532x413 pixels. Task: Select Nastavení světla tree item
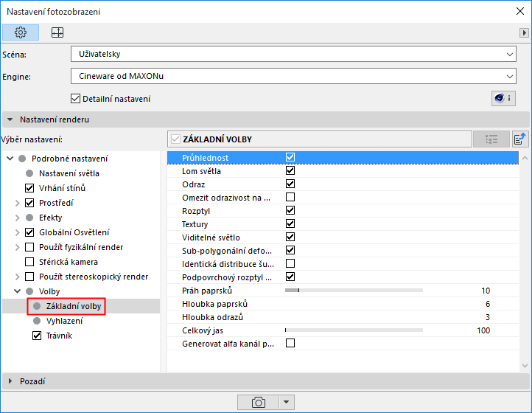pos(69,173)
